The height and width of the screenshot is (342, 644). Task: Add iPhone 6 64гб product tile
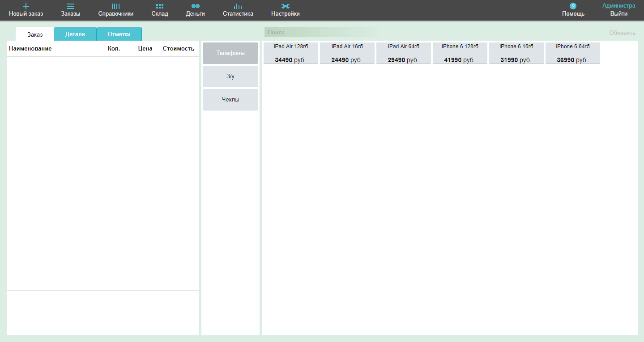coord(573,53)
